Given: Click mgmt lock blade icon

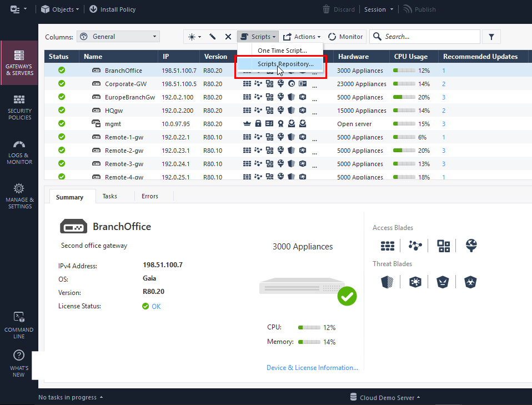Looking at the screenshot, I should point(258,123).
